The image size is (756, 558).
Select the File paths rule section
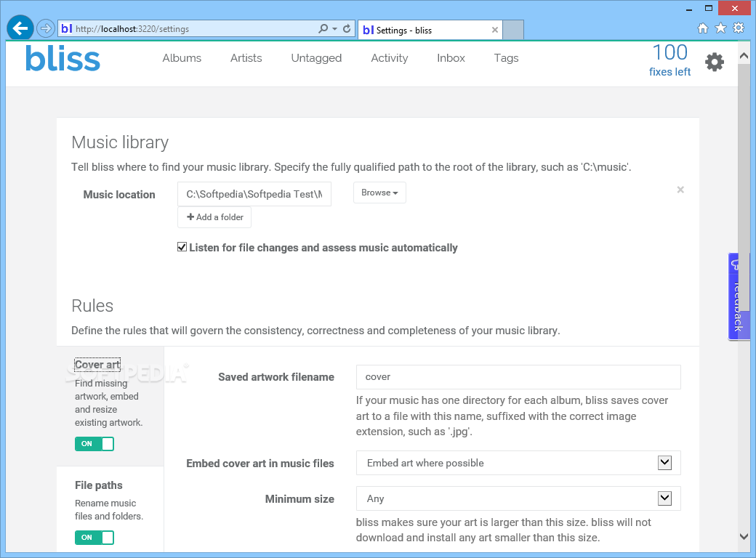pos(98,485)
